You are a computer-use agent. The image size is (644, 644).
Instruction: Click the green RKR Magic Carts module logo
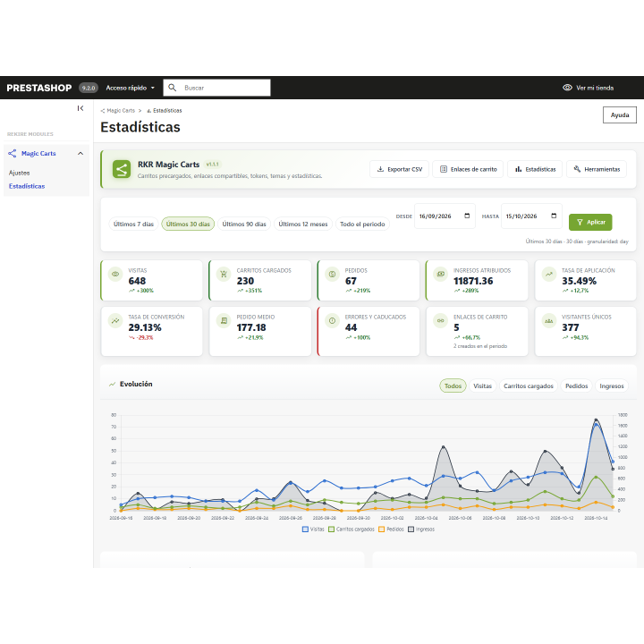coord(122,169)
